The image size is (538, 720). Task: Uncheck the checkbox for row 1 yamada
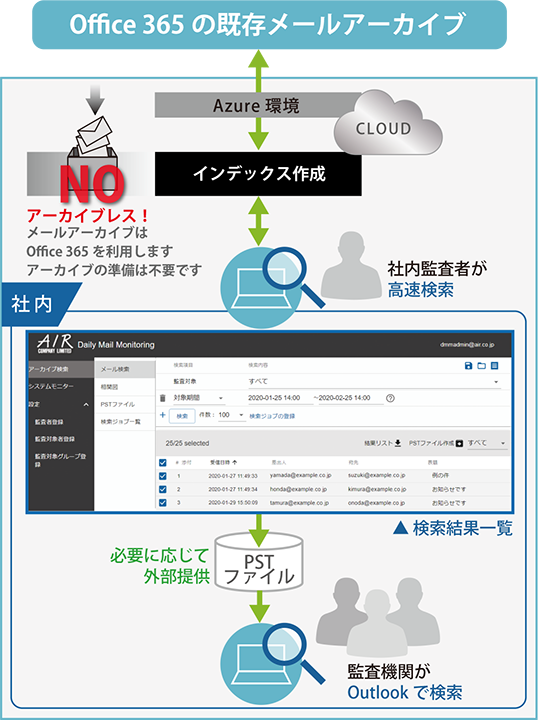coord(162,476)
